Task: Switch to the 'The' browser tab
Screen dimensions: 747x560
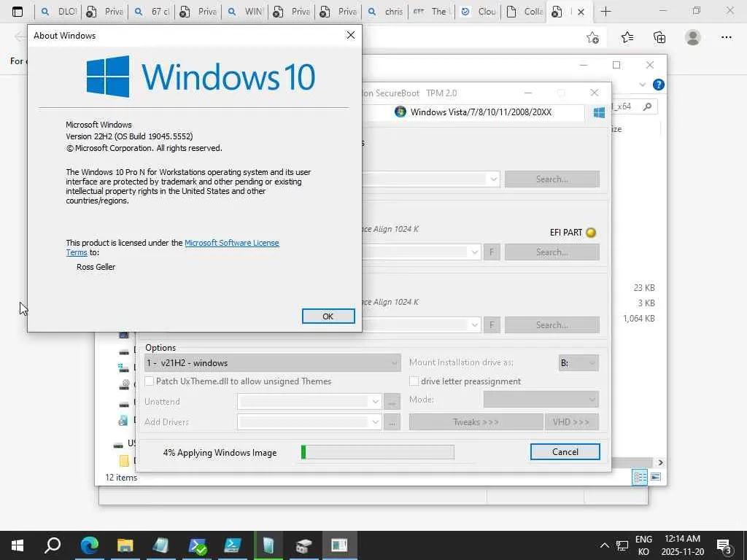Action: (432, 12)
